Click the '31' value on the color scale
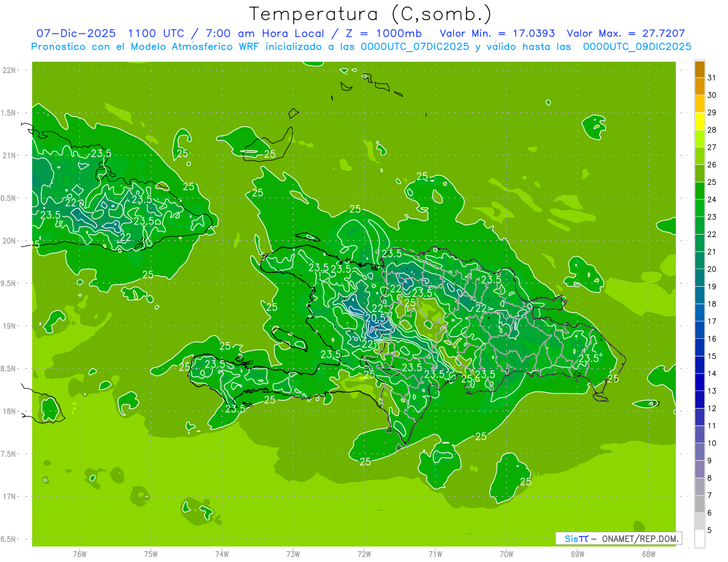Viewport: 728px width, 562px height. pyautogui.click(x=712, y=78)
